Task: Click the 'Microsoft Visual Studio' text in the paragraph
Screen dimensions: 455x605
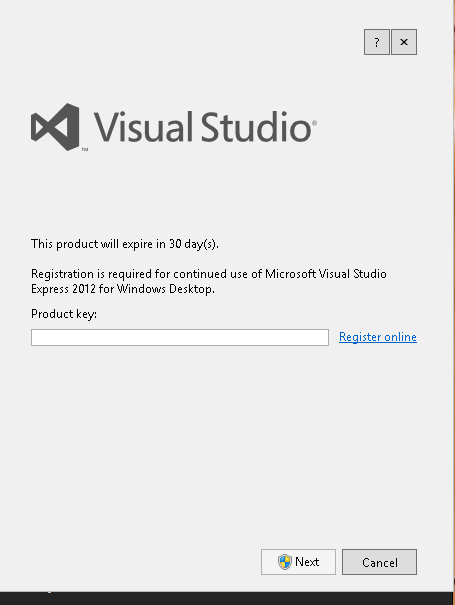Action: click(326, 274)
